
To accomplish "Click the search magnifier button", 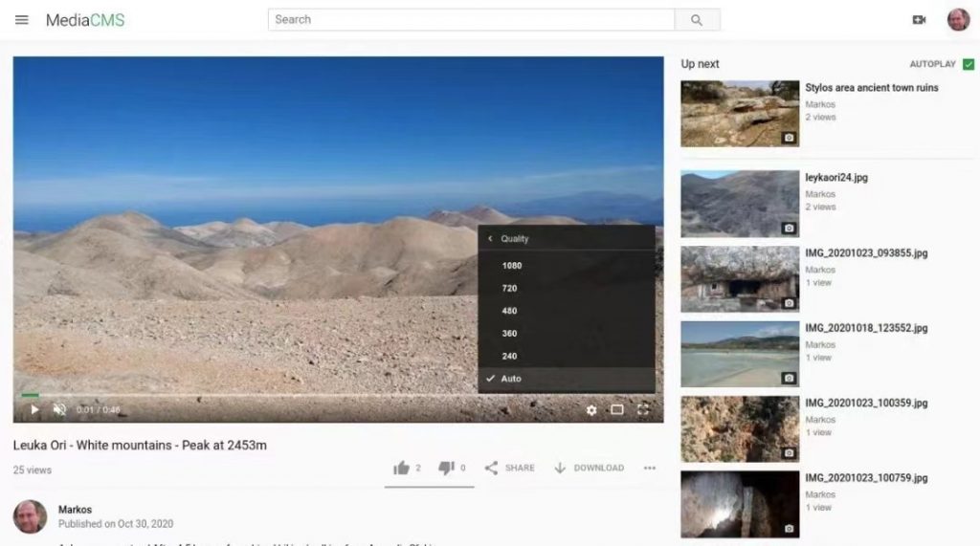I will tap(697, 20).
